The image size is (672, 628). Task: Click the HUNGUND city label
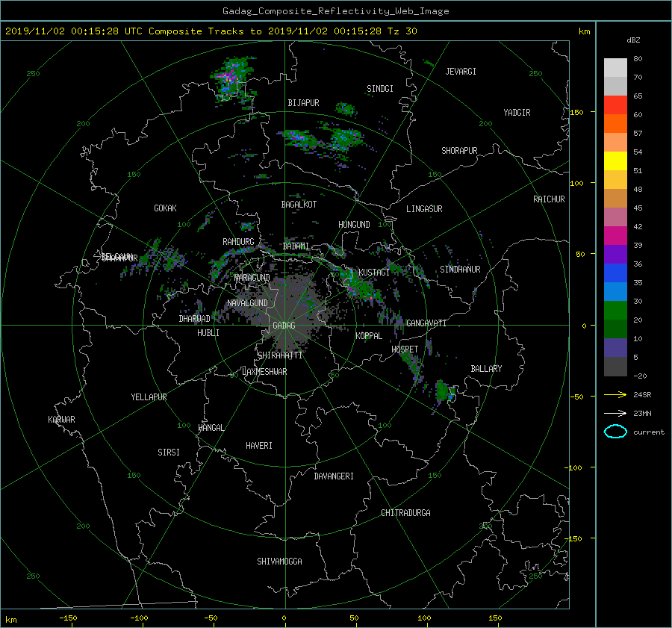coord(354,225)
